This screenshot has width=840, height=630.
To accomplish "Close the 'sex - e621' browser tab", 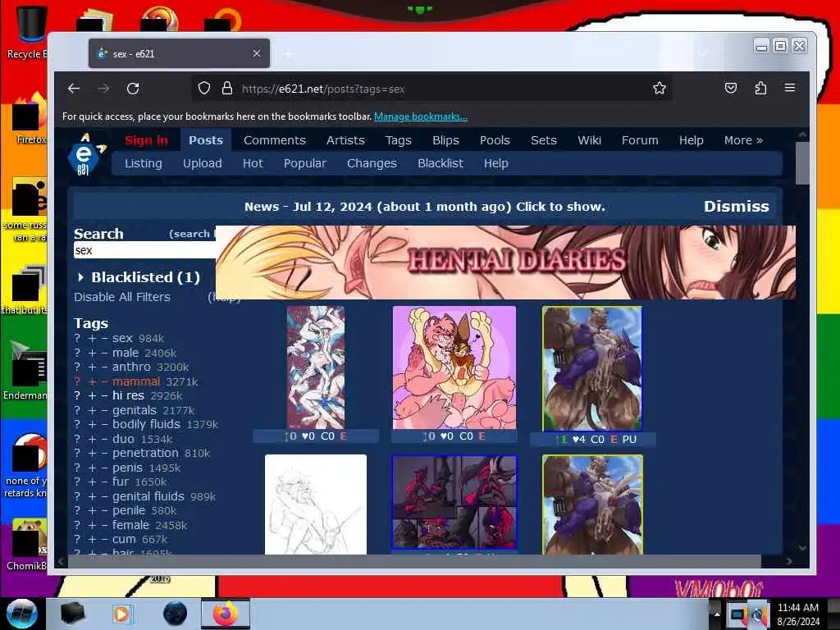I will click(x=257, y=53).
